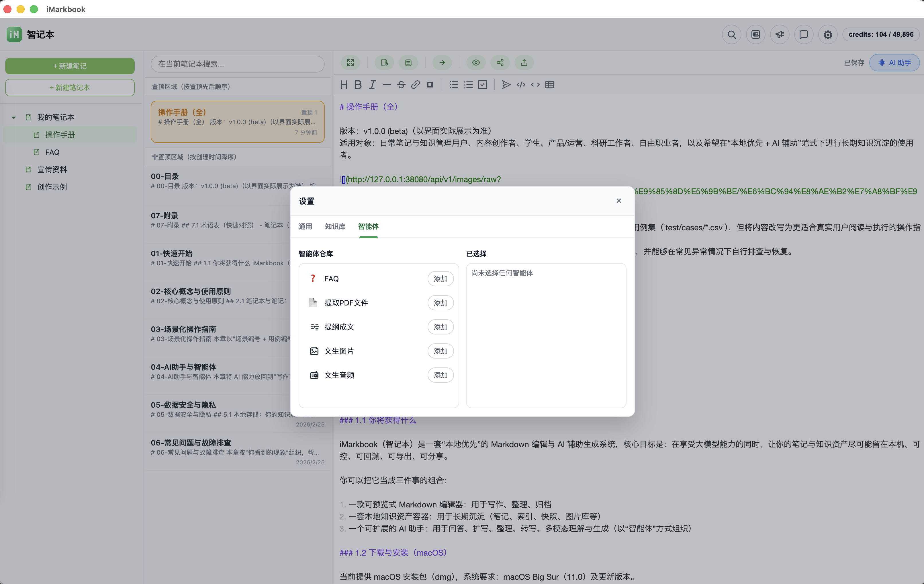Image resolution: width=924 pixels, height=584 pixels.
Task: Insert task checkbox list from toolbar
Action: click(x=483, y=85)
